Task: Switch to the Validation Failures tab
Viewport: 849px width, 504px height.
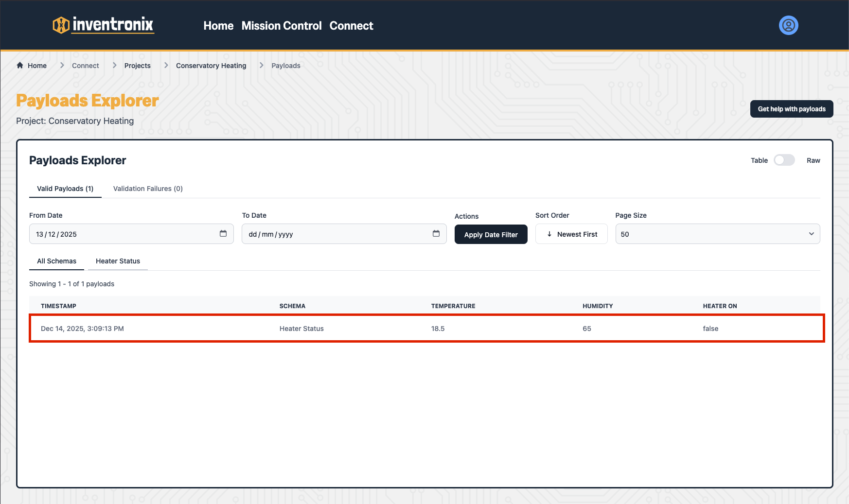Action: [148, 189]
